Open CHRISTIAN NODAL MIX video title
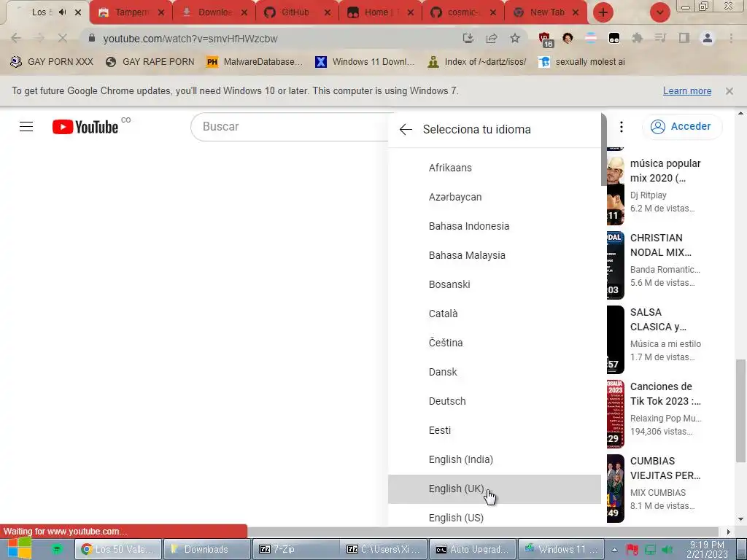This screenshot has height=560, width=747. tap(661, 245)
